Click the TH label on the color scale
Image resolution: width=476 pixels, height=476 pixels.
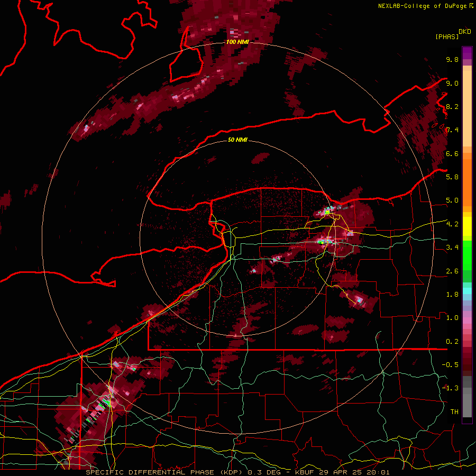[454, 412]
